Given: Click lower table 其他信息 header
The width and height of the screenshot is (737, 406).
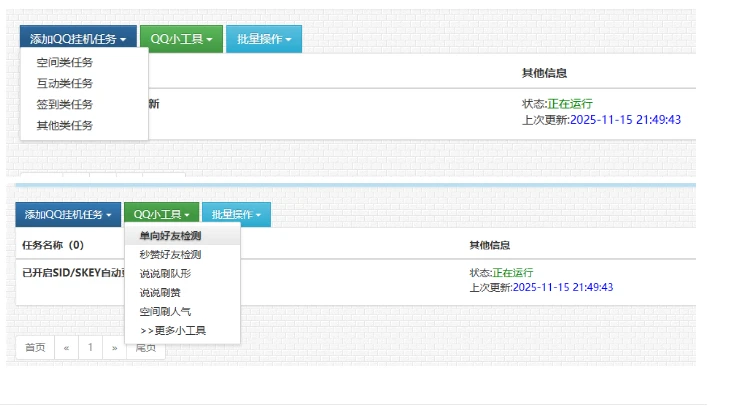Looking at the screenshot, I should click(489, 245).
